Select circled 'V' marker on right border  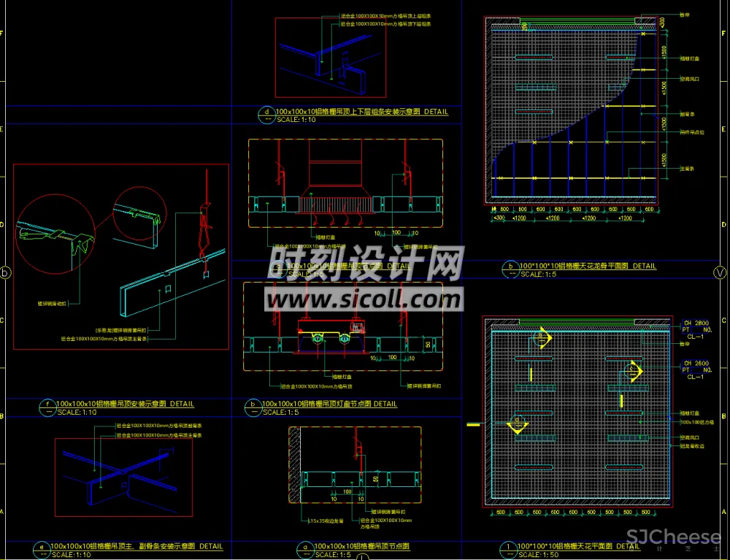719,273
